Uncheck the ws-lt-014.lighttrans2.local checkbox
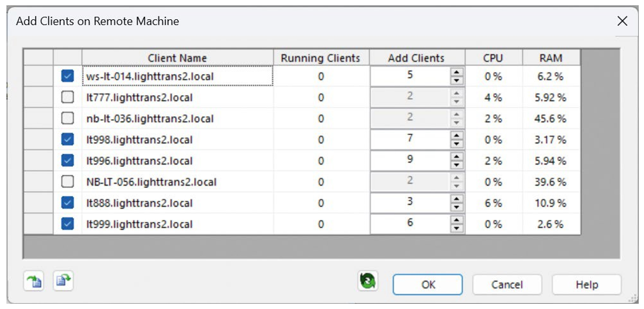644x309 pixels. coord(67,76)
